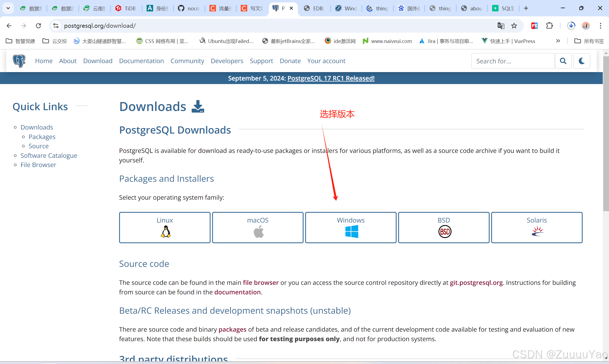Image resolution: width=609 pixels, height=364 pixels.
Task: Click Source in Quick Links
Action: click(x=39, y=146)
